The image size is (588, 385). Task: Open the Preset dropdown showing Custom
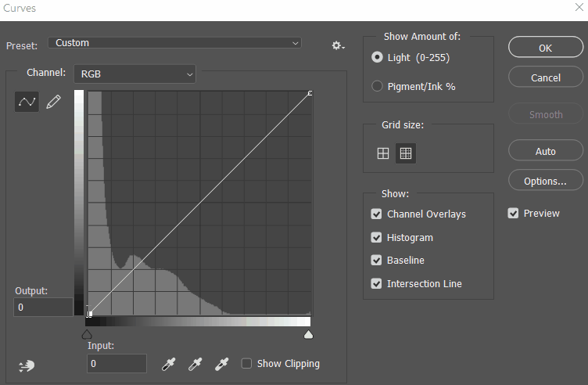tap(174, 43)
